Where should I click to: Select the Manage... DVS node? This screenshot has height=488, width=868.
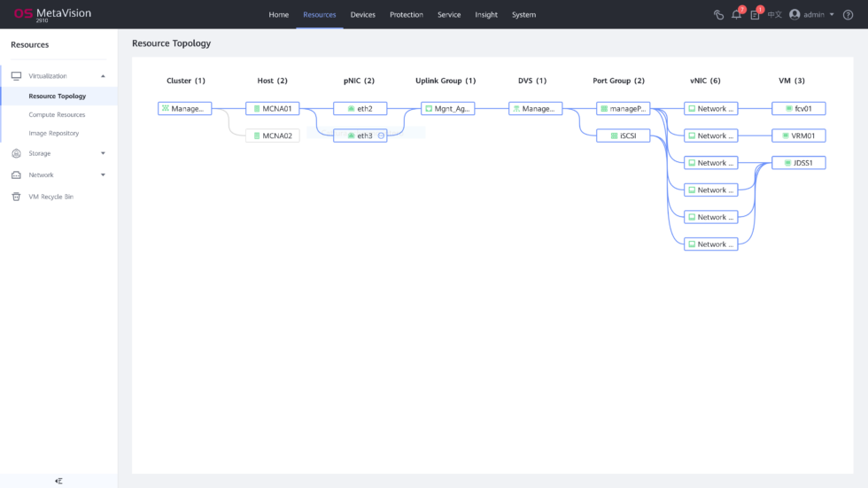click(535, 108)
